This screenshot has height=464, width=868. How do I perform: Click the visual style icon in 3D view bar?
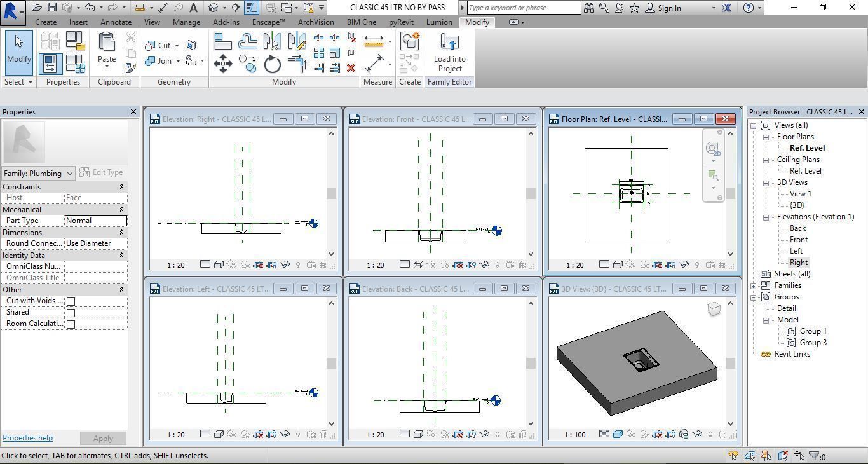click(x=618, y=434)
